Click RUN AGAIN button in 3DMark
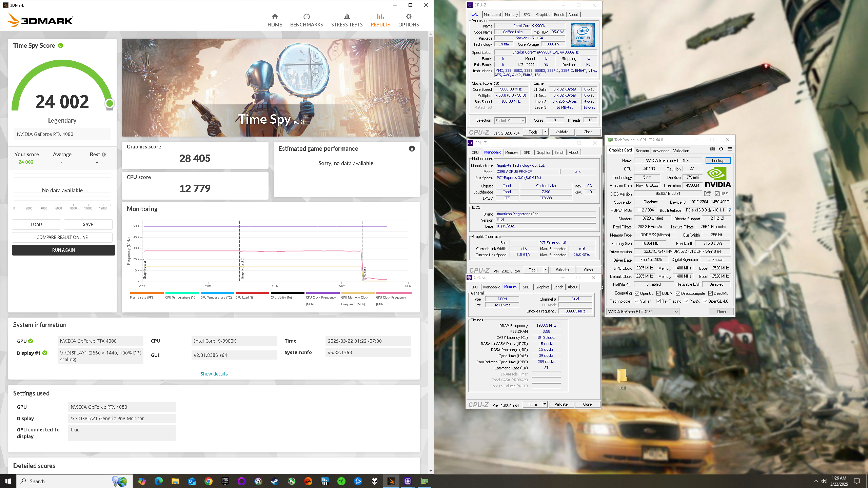The width and height of the screenshot is (868, 488). click(x=63, y=250)
